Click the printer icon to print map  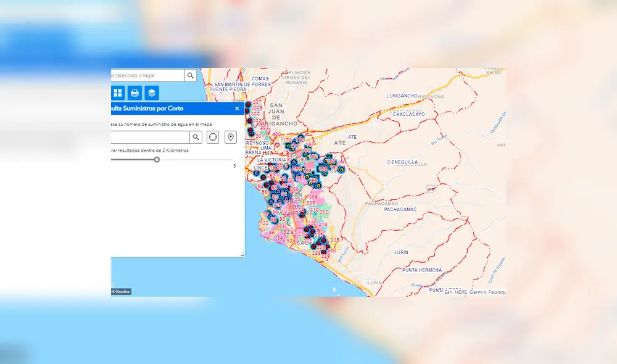(x=135, y=93)
